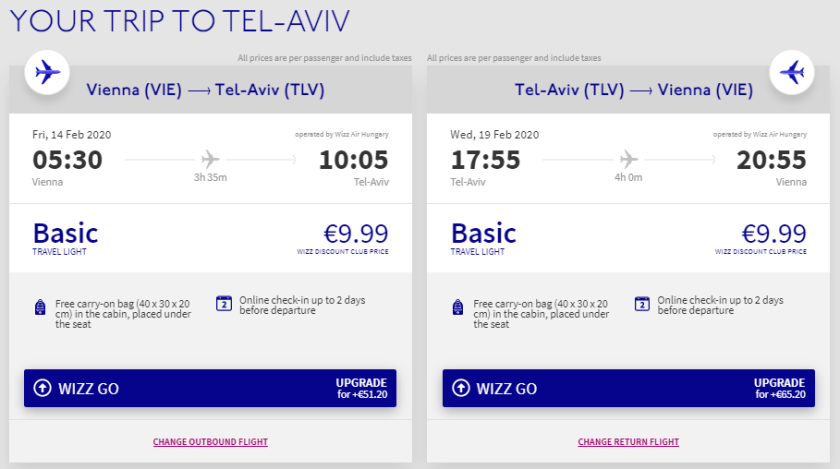Click the return flight duration plane icon
840x469 pixels.
628,159
